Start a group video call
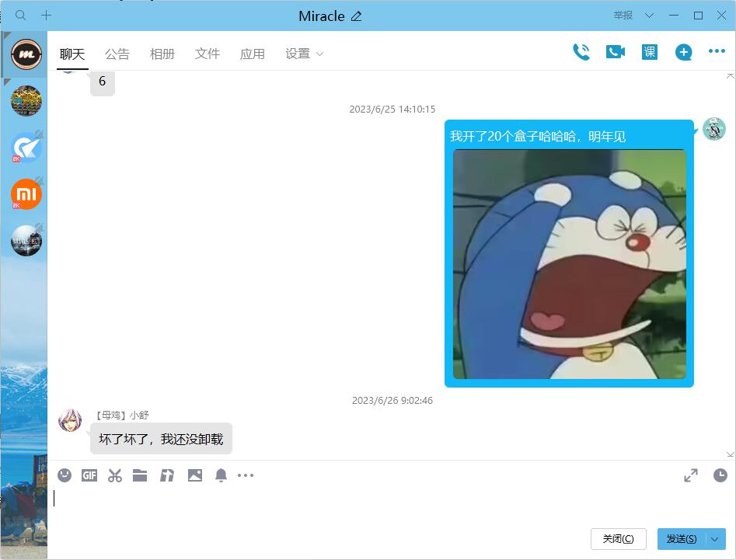Image resolution: width=736 pixels, height=560 pixels. (x=616, y=51)
